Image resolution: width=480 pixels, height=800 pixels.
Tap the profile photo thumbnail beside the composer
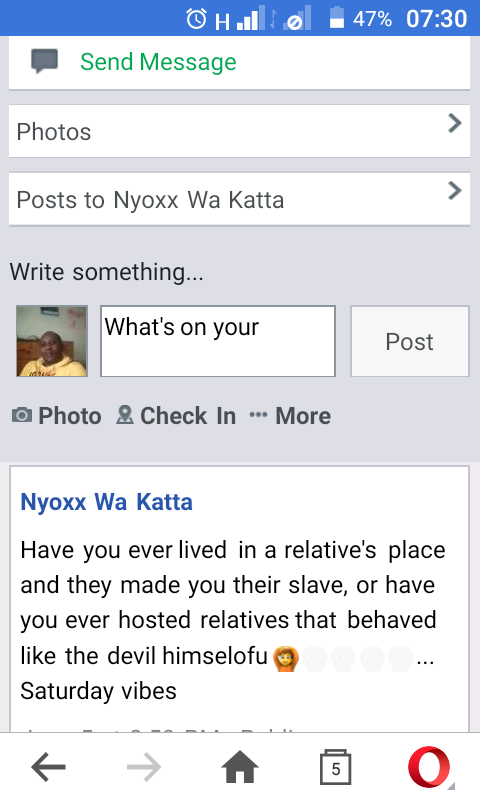52,341
